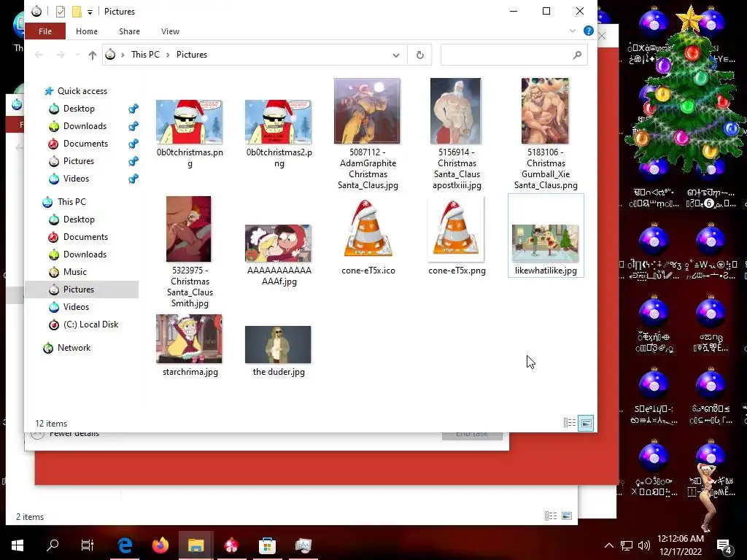Open Task View from taskbar
Viewport: 747px width, 560px height.
pyautogui.click(x=88, y=545)
